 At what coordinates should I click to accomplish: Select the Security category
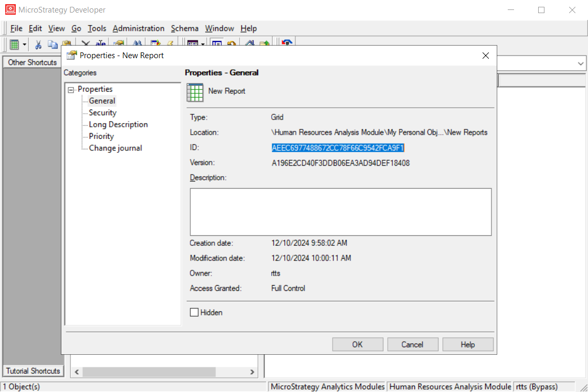coord(102,113)
